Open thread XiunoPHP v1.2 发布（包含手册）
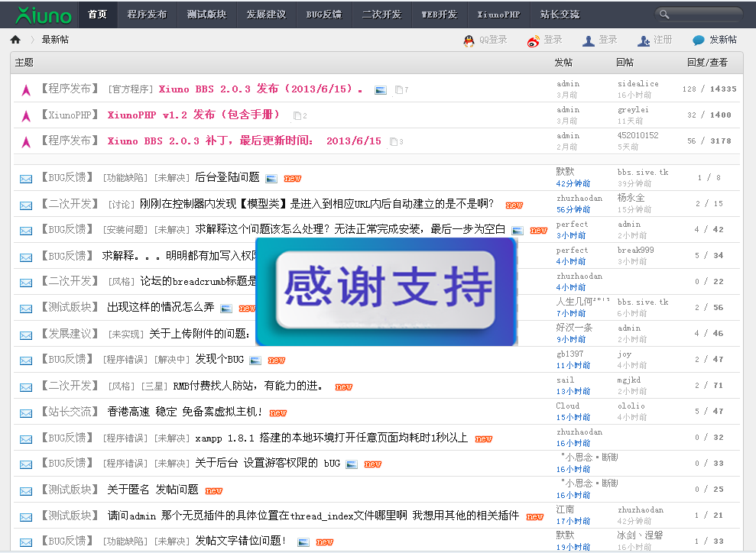Viewport: 756px width, 553px height. click(193, 115)
